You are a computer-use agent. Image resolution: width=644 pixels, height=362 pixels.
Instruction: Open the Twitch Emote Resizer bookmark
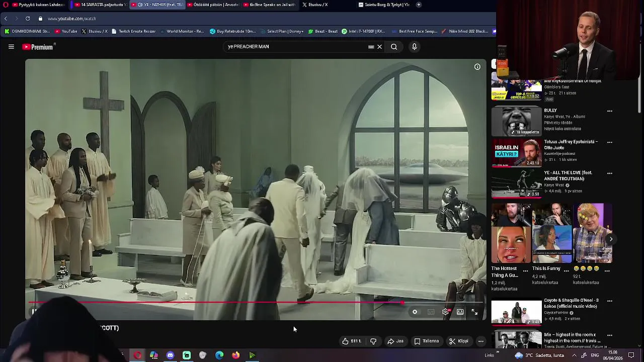click(133, 31)
